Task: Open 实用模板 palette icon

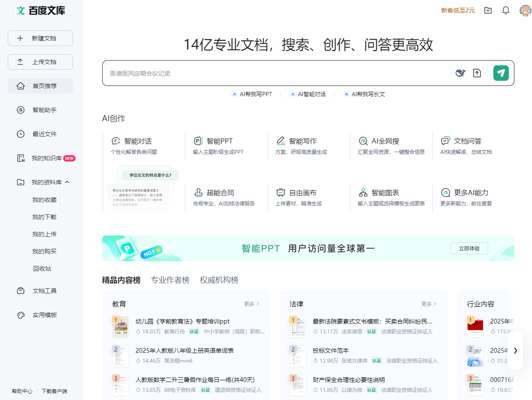Action: coord(21,315)
